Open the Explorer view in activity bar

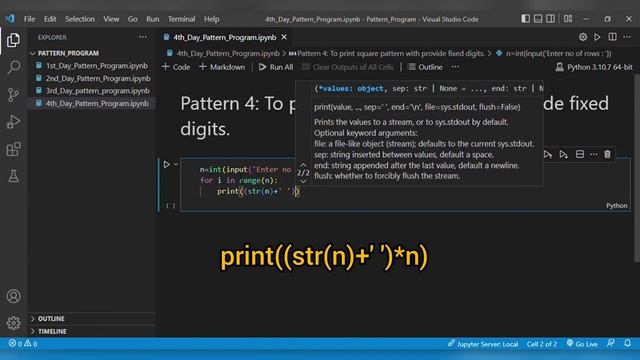click(13, 40)
